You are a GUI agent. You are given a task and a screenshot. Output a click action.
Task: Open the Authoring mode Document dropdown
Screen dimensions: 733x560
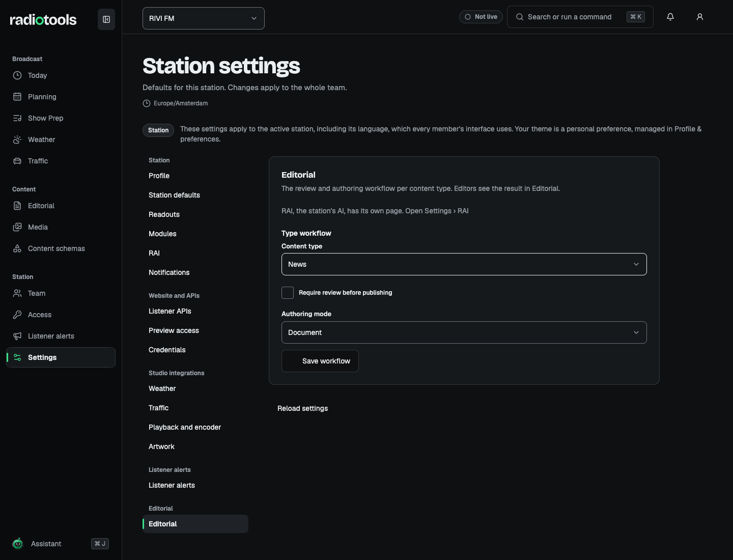point(464,332)
